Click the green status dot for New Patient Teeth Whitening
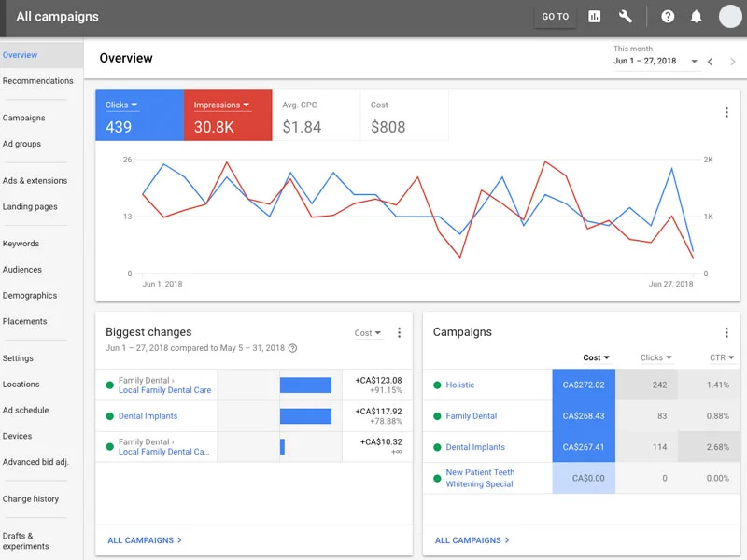This screenshot has width=747, height=560. click(x=437, y=478)
